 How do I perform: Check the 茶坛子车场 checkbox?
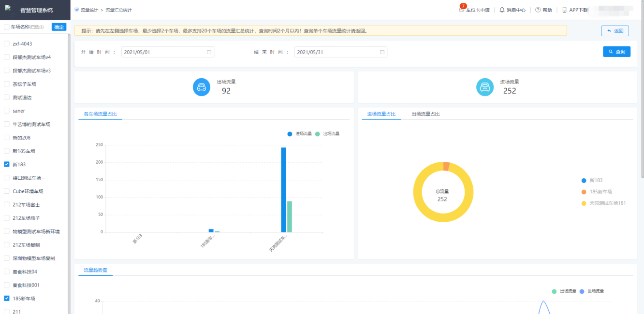pyautogui.click(x=7, y=84)
